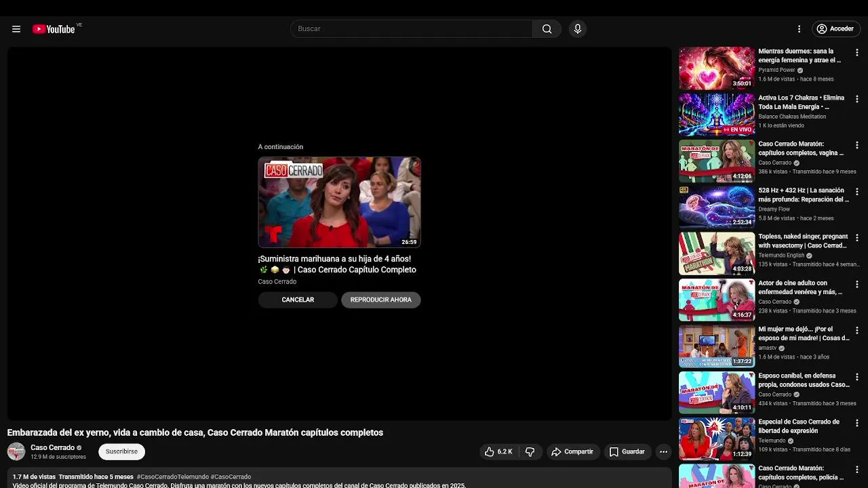Click the #CasoCerrado hashtag
The height and width of the screenshot is (488, 868).
(x=231, y=476)
